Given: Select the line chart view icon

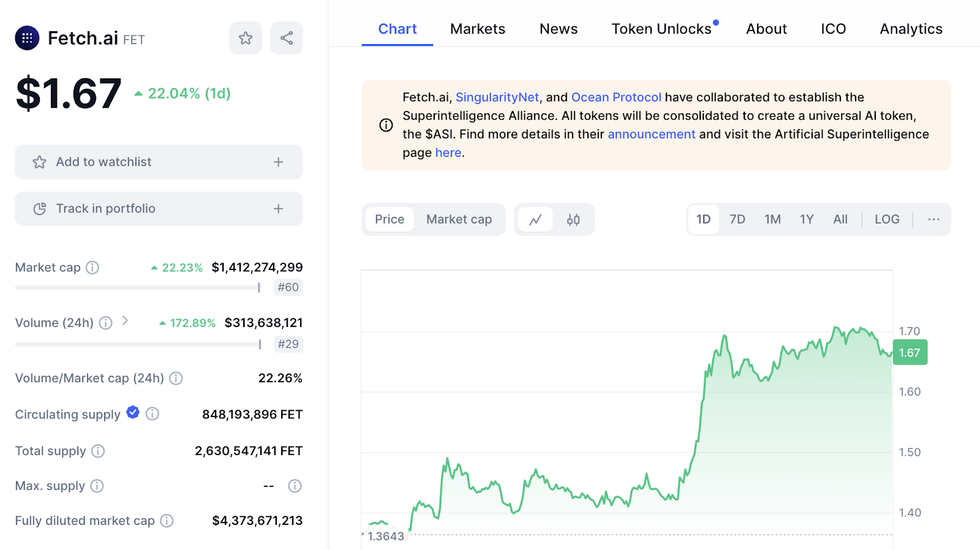Looking at the screenshot, I should click(535, 219).
